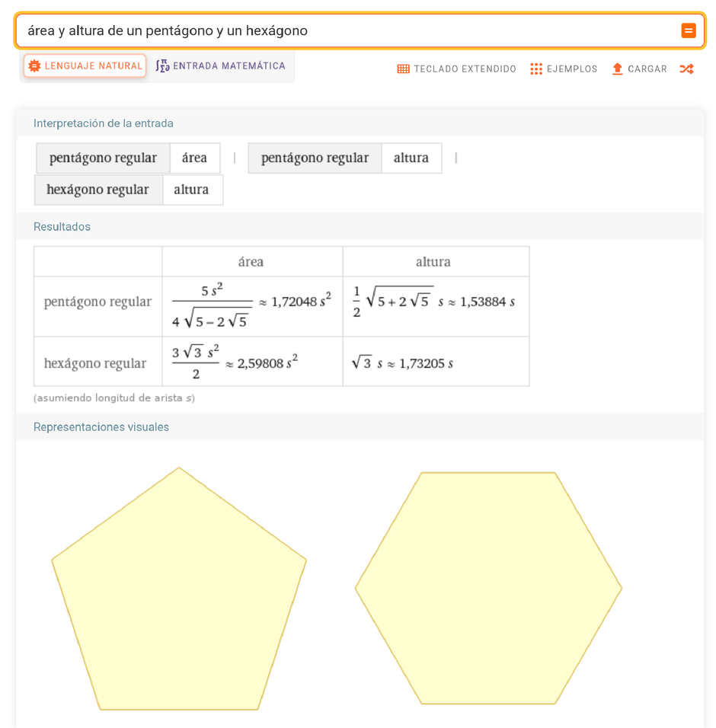Click the "Interpretación de la entrada" header

104,123
